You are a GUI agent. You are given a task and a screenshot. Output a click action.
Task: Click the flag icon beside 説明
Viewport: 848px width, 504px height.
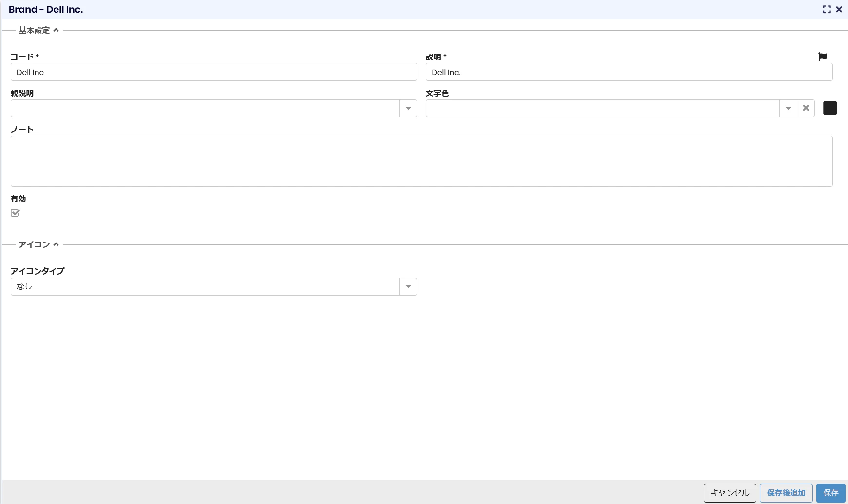click(x=823, y=56)
